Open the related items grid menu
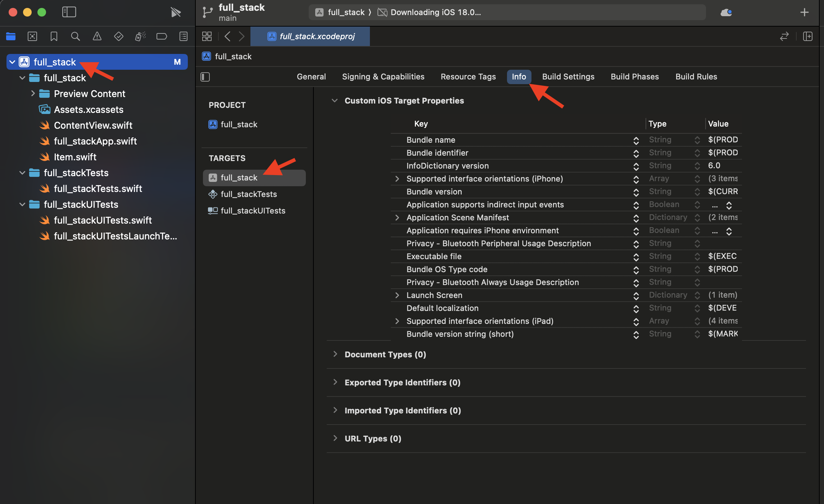The height and width of the screenshot is (504, 824). tap(207, 36)
